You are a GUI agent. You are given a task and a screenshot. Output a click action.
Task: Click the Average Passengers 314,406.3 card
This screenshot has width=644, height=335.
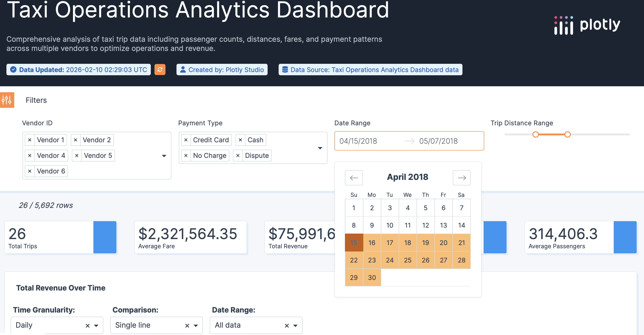580,237
